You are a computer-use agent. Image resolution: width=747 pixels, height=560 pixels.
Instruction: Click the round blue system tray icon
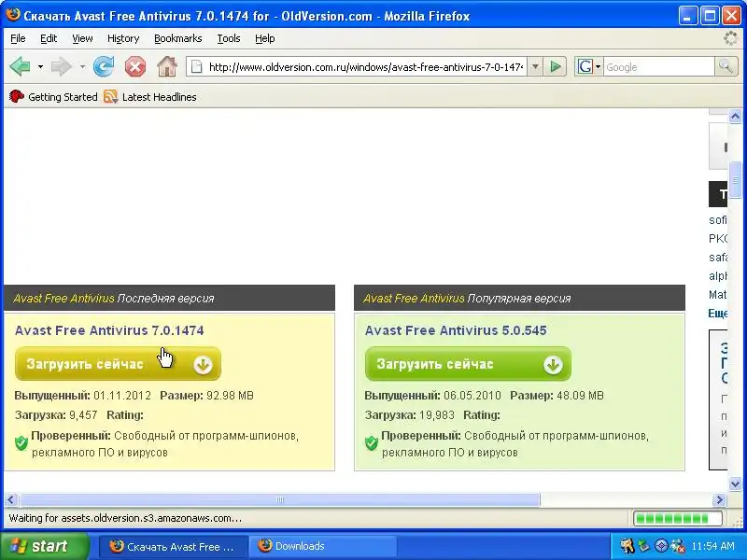click(x=661, y=546)
